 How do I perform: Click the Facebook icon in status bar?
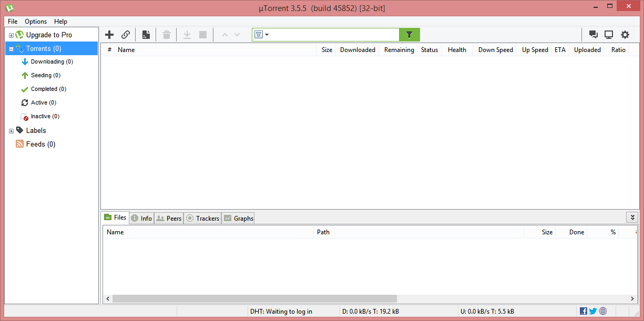tap(584, 311)
